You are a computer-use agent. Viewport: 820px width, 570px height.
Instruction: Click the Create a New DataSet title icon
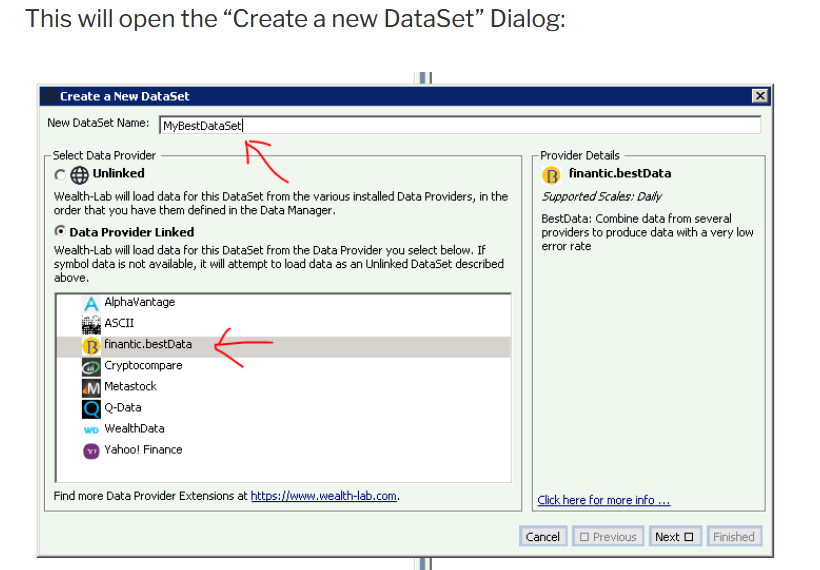click(50, 96)
